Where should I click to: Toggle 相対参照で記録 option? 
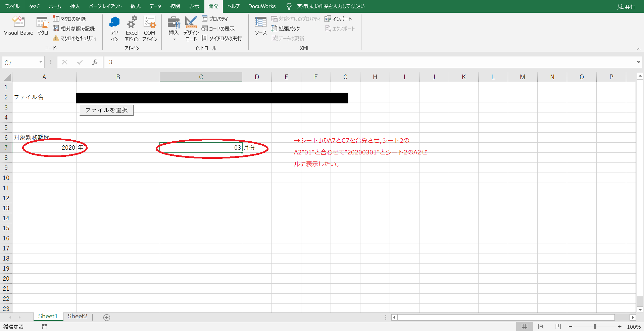point(74,29)
